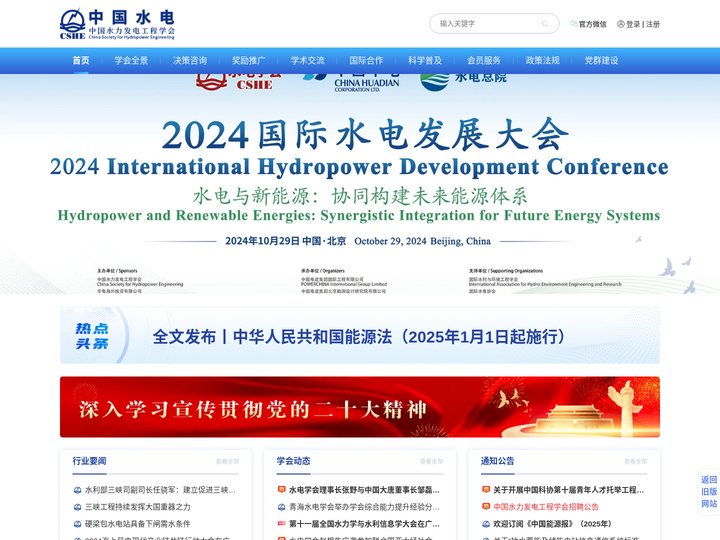Click the 返回旧版网站 side button
Image resolution: width=720 pixels, height=540 pixels.
pos(709,492)
